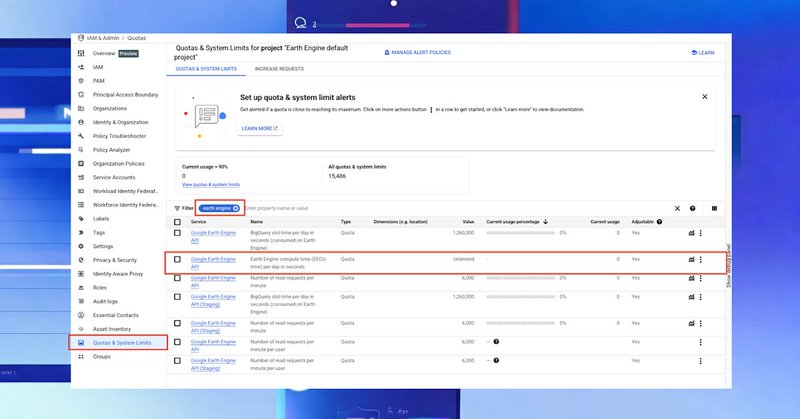This screenshot has width=800, height=419.
Task: Click the Policy Troubleshooter wrench icon
Action: click(x=81, y=136)
